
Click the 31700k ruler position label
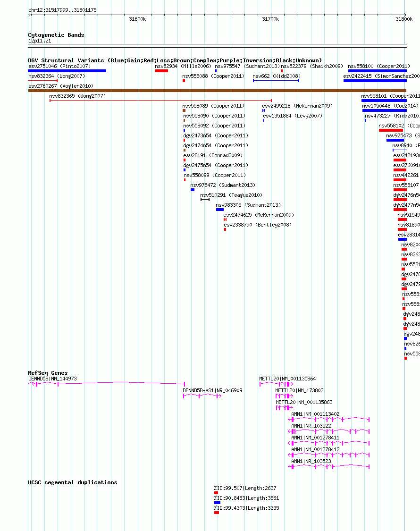click(x=270, y=19)
